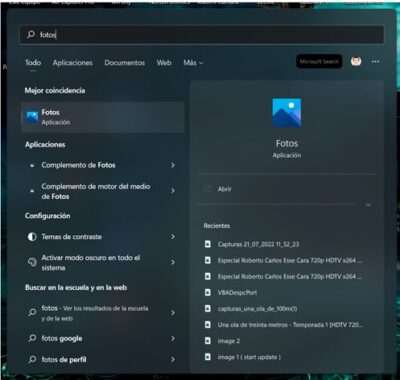Viewport: 400px width, 380px height.
Task: Open Fotos Aplicación best match result
Action: pyautogui.click(x=103, y=117)
